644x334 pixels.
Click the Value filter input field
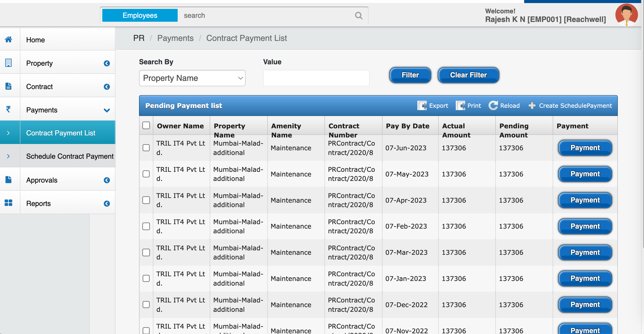[x=316, y=78]
